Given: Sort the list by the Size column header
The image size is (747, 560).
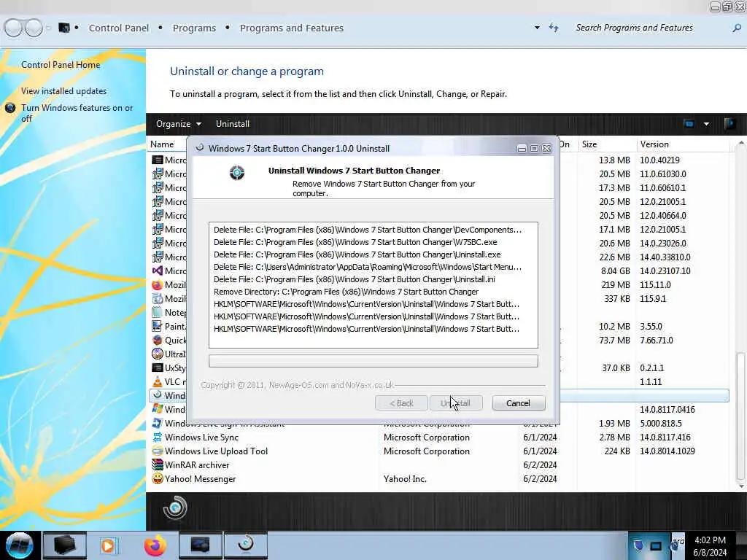Looking at the screenshot, I should click(589, 144).
